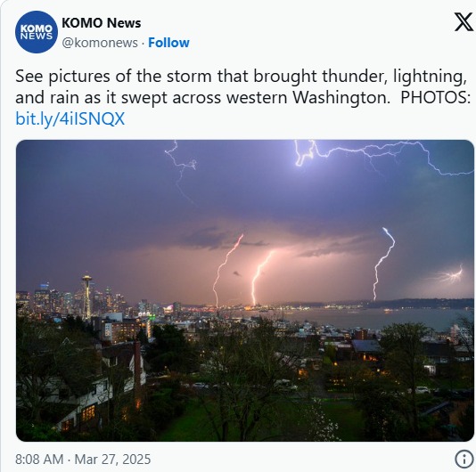476x472 pixels.
Task: Click the pink lightning bolt over the bay
Action: (x=227, y=270)
